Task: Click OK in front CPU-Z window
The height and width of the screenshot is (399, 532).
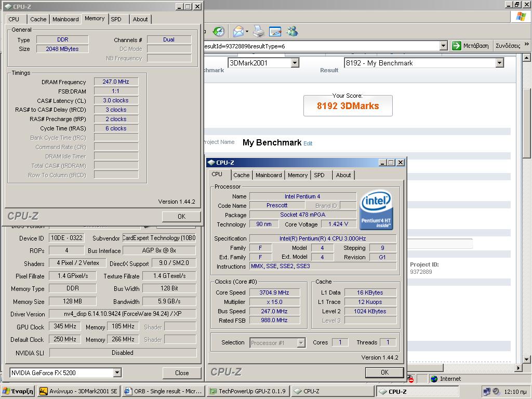Action: point(384,372)
